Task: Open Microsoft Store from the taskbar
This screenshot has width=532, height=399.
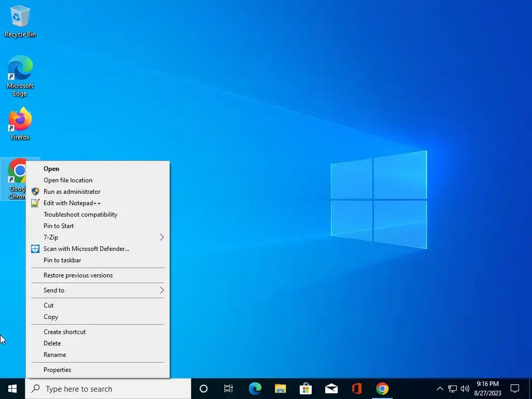Action: pos(305,389)
